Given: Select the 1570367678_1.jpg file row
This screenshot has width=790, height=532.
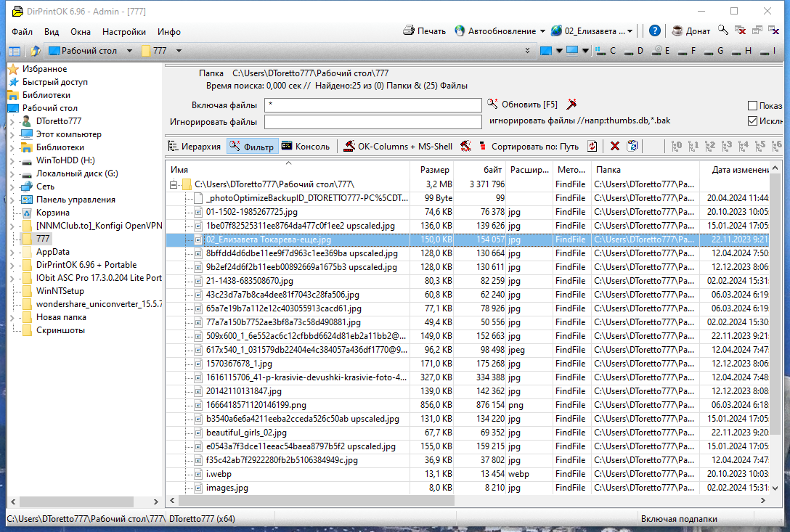Looking at the screenshot, I should click(x=468, y=363).
